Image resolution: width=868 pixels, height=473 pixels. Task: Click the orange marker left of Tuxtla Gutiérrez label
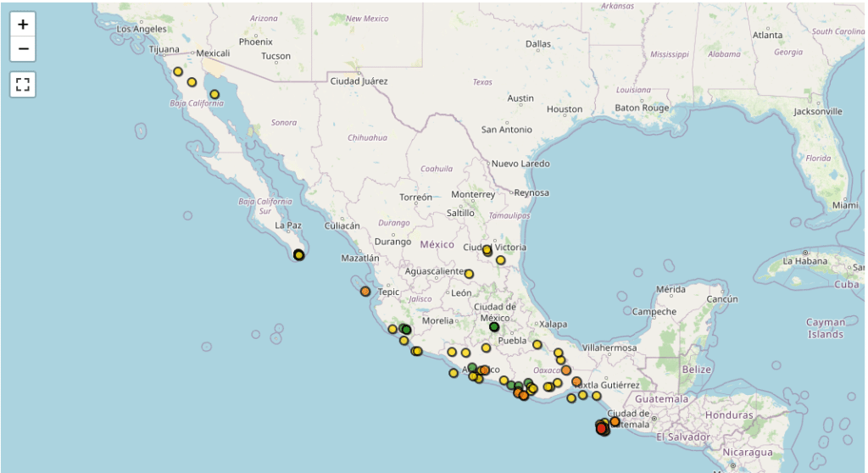(576, 381)
